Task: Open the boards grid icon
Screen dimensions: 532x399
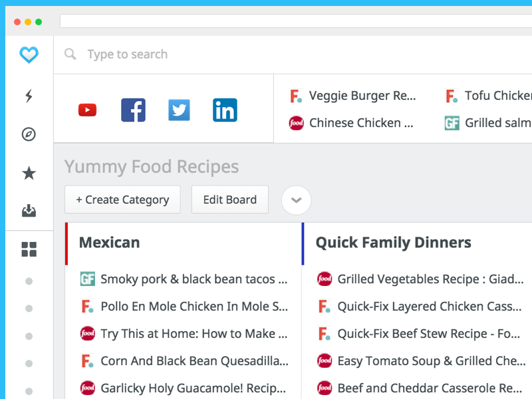Action: tap(29, 249)
